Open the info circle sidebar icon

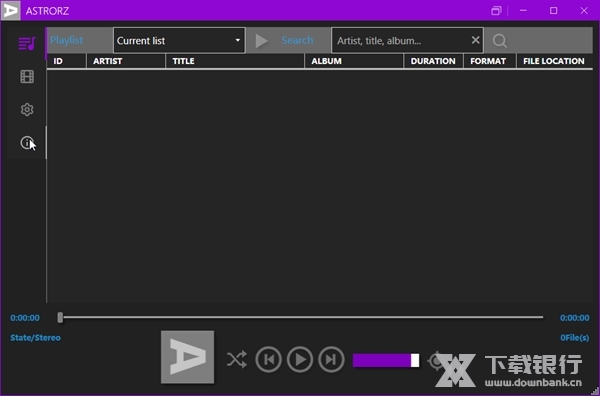click(27, 143)
